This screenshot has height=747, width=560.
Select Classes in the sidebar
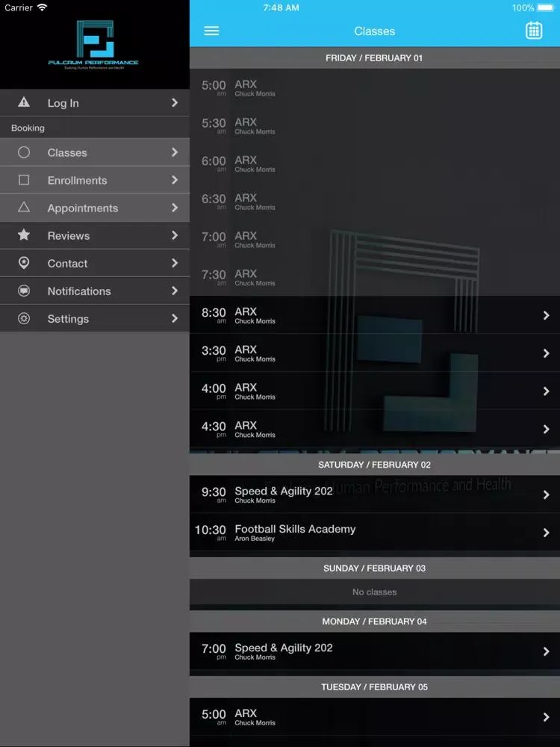pos(95,152)
